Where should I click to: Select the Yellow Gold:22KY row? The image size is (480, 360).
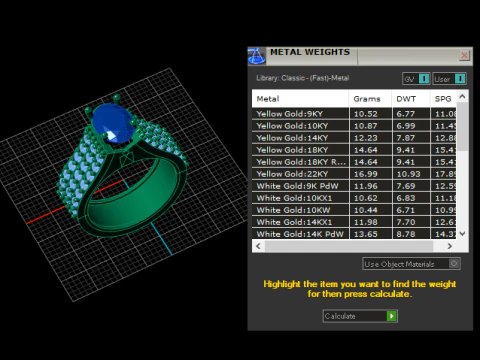tap(354, 174)
